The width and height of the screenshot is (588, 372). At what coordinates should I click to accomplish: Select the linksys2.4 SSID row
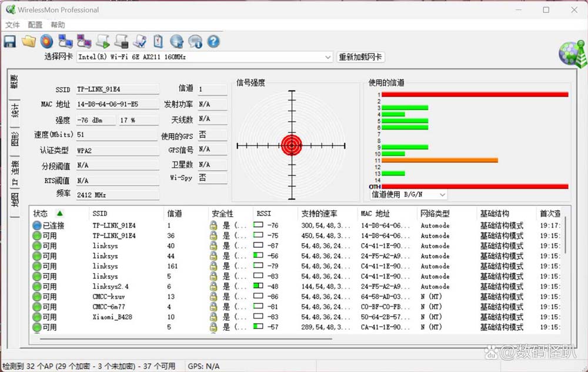click(296, 287)
